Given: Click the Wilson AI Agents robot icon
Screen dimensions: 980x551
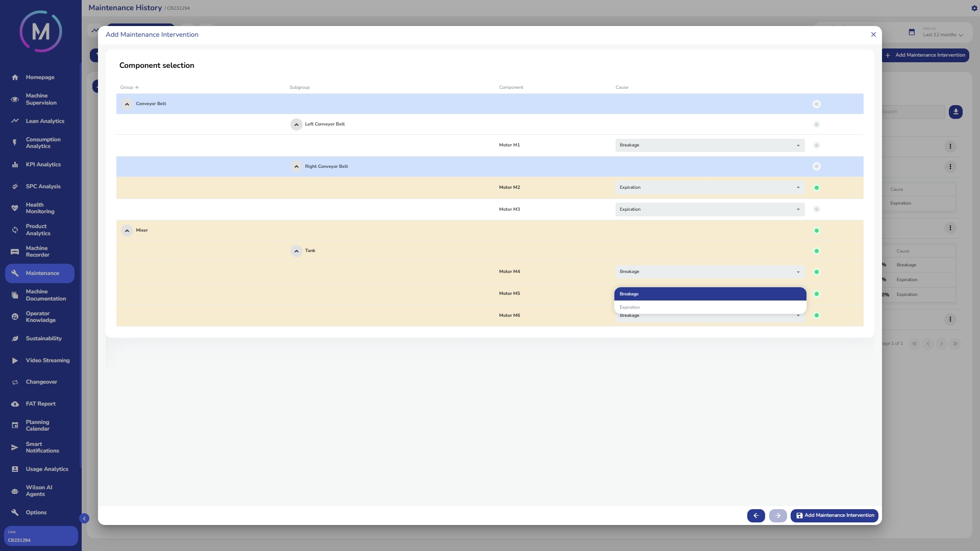Looking at the screenshot, I should (15, 491).
